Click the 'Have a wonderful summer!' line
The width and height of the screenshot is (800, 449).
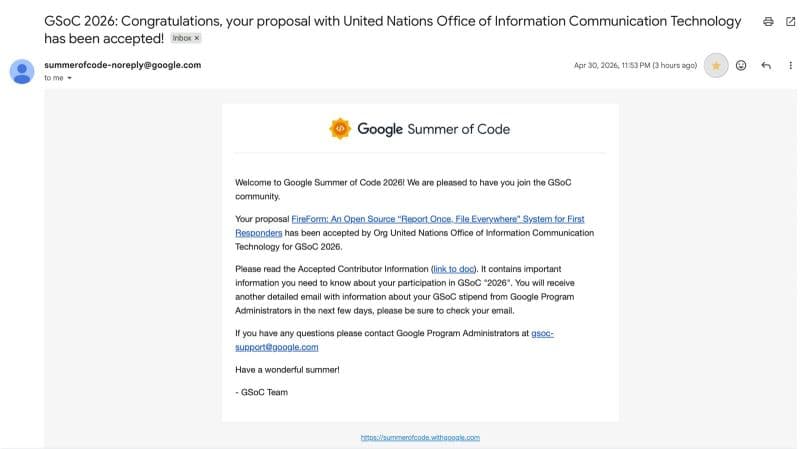[x=287, y=369]
